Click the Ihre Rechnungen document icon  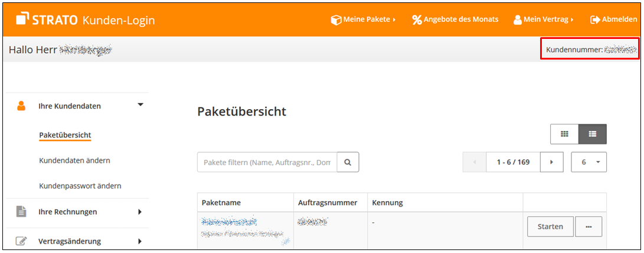pos(21,212)
